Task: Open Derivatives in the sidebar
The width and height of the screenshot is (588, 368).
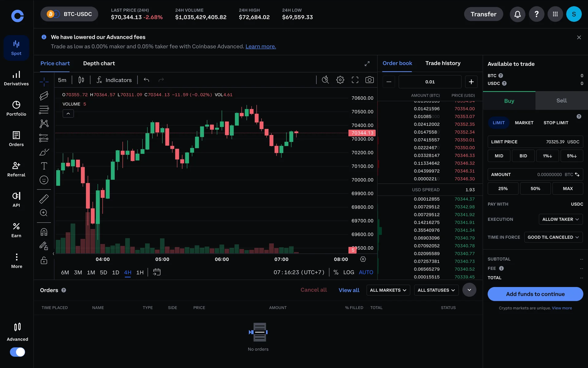Action: [16, 78]
